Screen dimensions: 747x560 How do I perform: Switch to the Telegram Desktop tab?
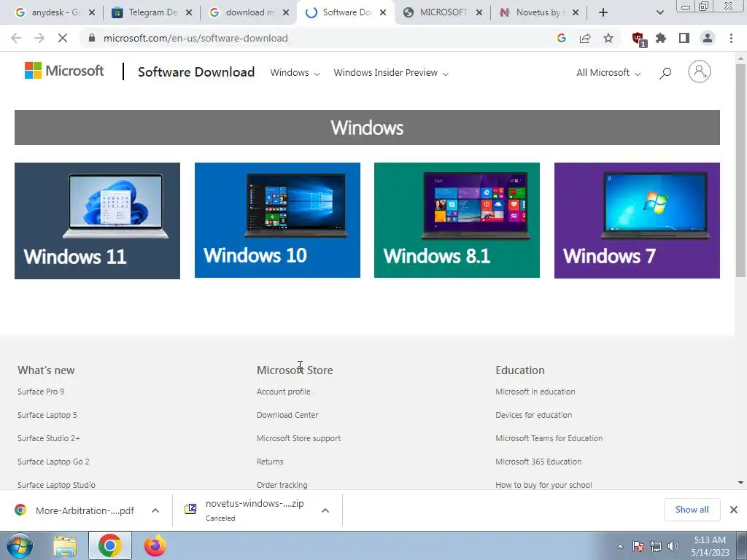tap(152, 12)
